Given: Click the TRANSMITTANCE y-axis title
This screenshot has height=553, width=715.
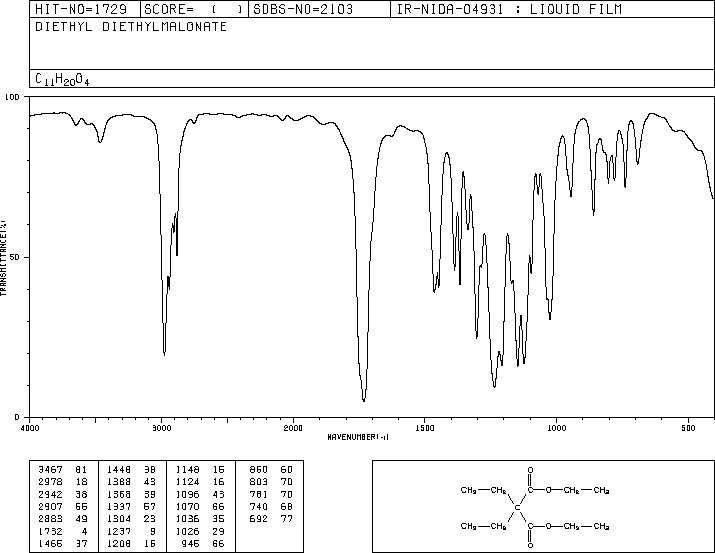Looking at the screenshot, I should 3,258.
